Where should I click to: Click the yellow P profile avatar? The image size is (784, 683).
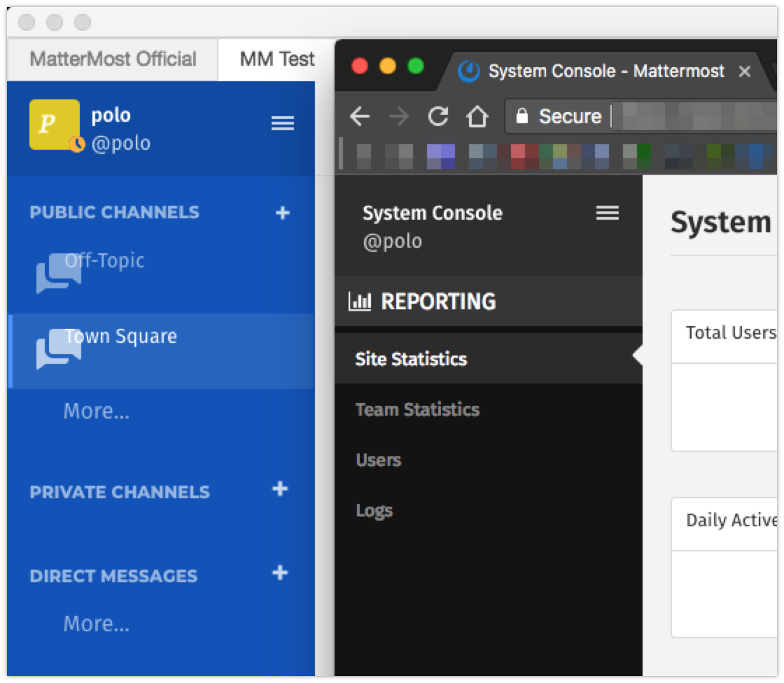(x=55, y=125)
